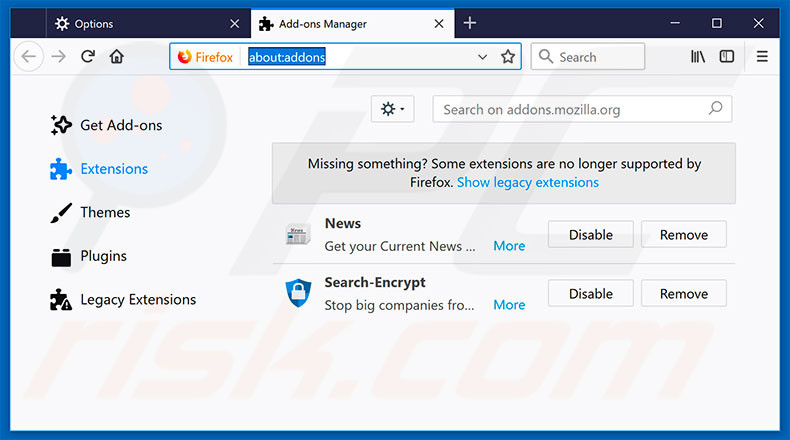
Task: Show sidebars with the sidebar icon
Action: (x=727, y=56)
